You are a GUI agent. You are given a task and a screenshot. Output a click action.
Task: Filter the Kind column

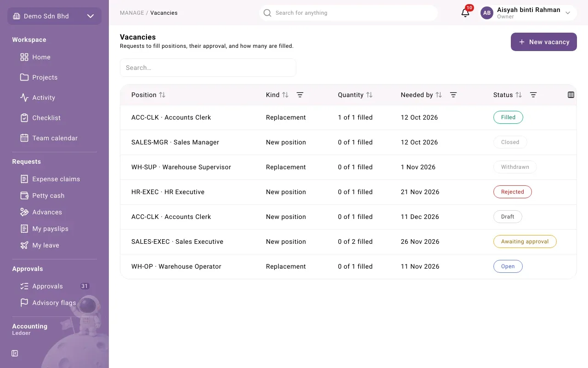click(300, 95)
